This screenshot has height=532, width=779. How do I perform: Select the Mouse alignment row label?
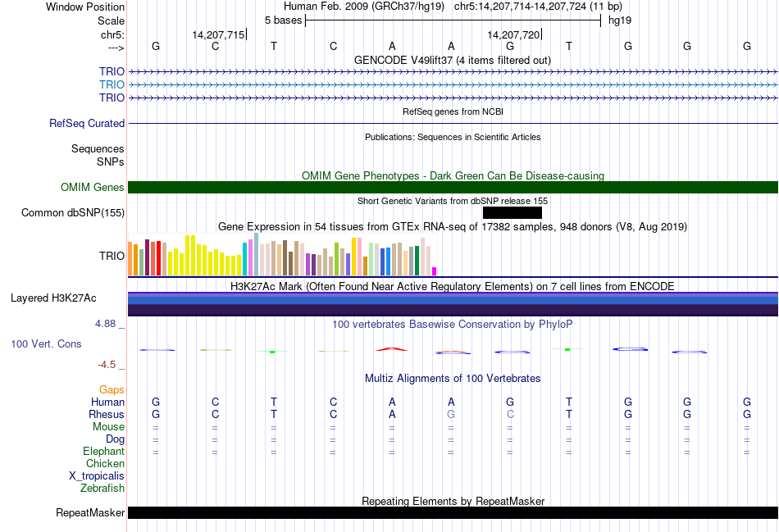(108, 427)
